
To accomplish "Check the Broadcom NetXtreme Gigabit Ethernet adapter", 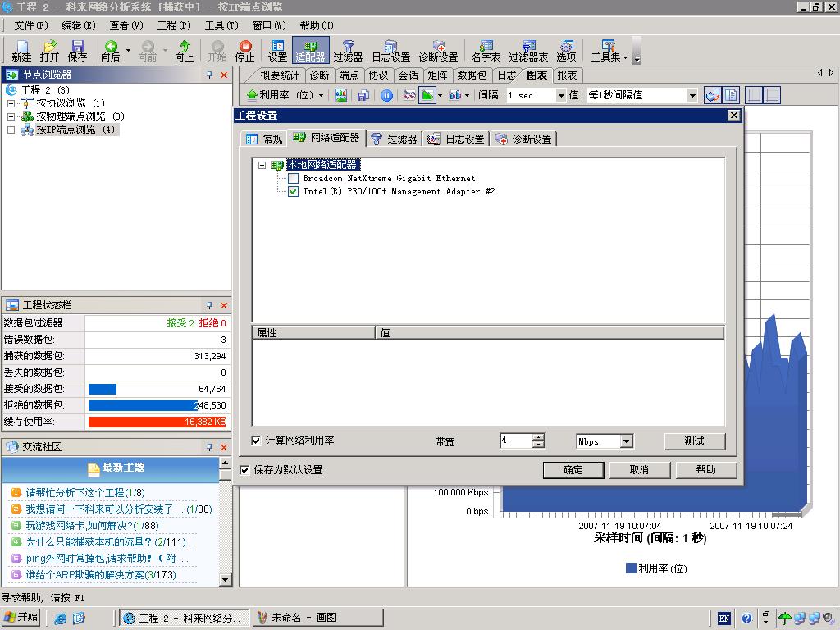I will (x=293, y=178).
